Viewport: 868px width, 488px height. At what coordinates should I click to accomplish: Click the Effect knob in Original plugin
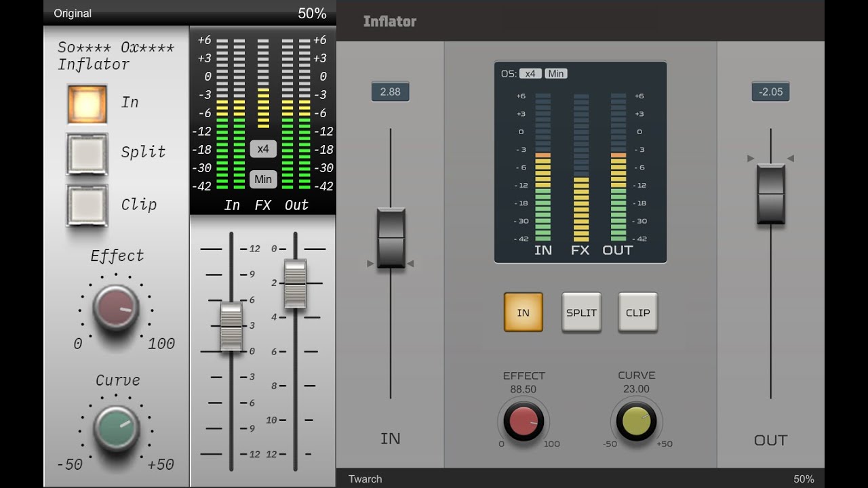click(116, 308)
